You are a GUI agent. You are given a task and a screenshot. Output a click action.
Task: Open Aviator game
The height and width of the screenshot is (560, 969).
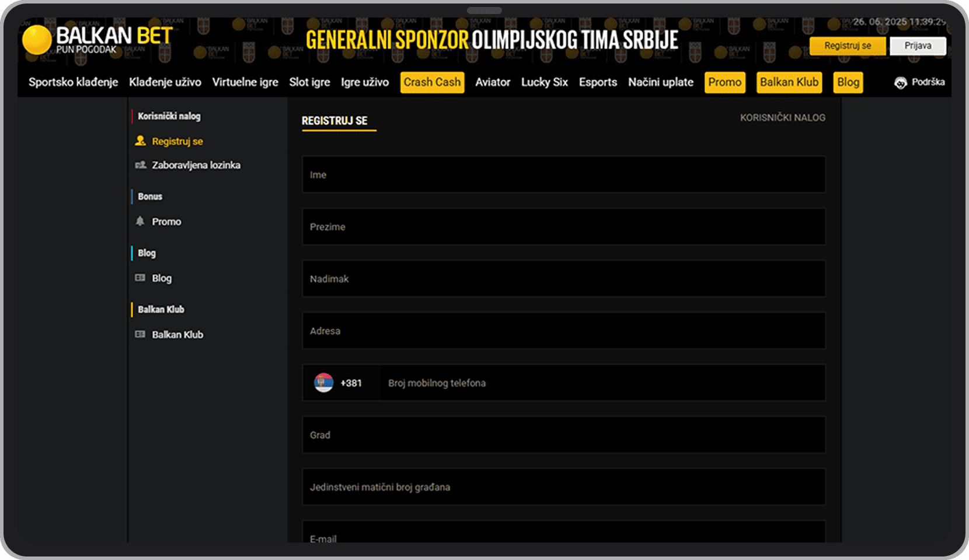pos(493,82)
